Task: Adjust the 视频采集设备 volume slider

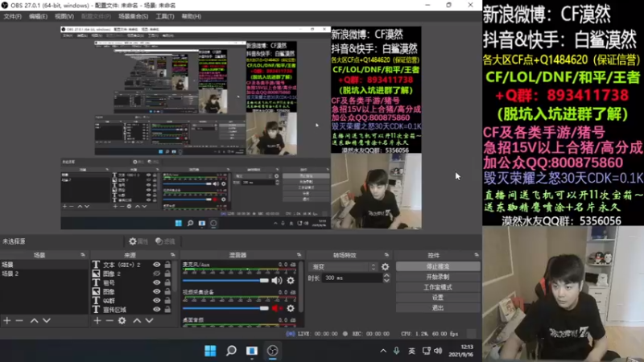Action: tap(225, 308)
